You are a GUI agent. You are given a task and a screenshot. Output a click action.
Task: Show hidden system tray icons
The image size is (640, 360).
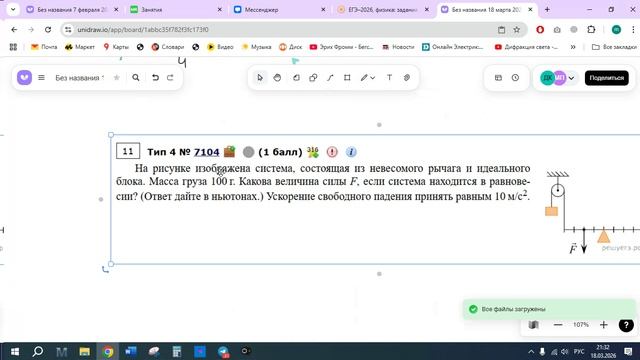pyautogui.click(x=531, y=351)
